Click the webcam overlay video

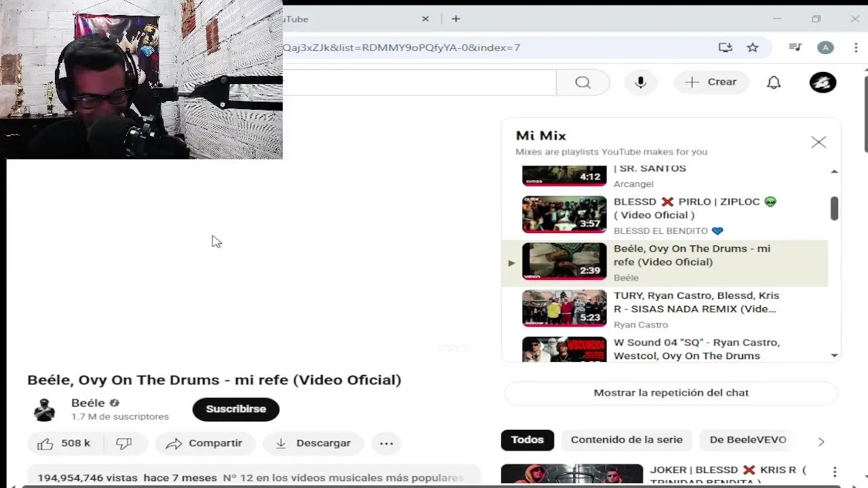click(x=141, y=79)
